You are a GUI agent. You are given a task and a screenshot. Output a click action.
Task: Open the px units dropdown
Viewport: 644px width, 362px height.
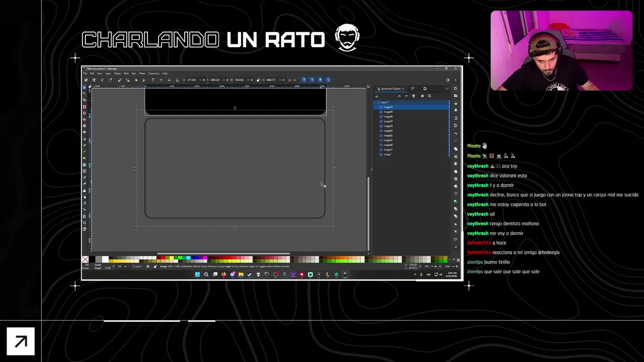(x=292, y=80)
